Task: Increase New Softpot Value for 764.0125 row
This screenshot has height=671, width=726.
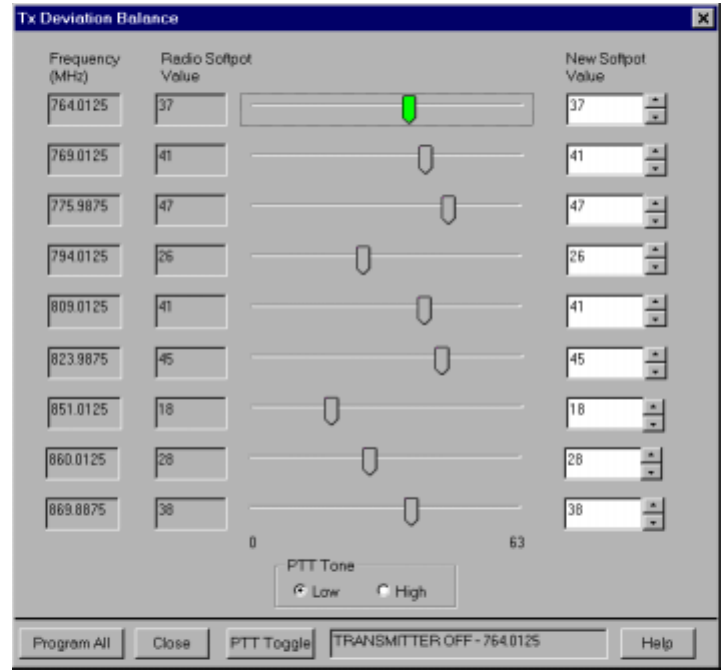Action: [655, 100]
